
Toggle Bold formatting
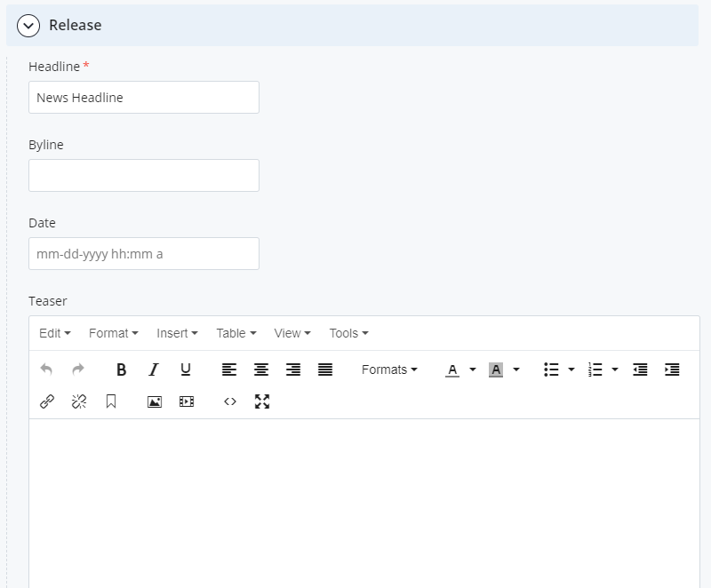click(x=121, y=369)
